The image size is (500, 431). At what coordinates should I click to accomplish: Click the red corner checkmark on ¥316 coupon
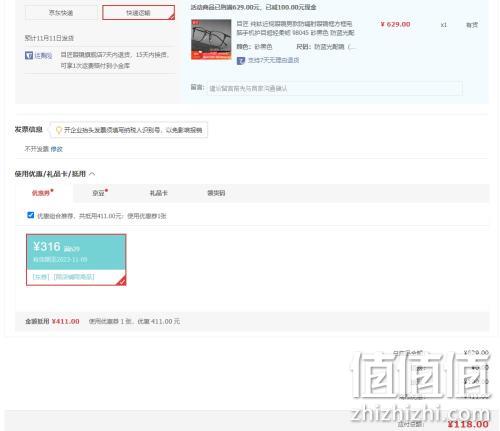coord(121,281)
